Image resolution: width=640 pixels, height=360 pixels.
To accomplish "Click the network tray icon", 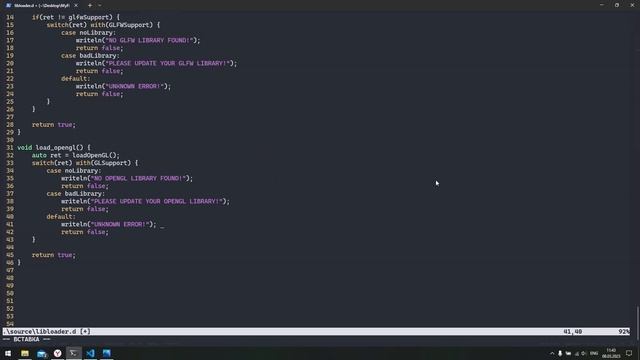I will coord(577,353).
